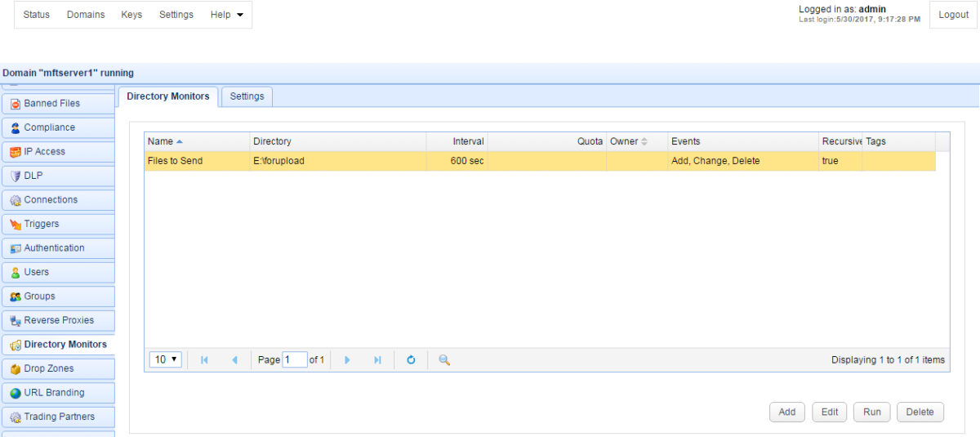Open Trading Partners in sidebar
980x437 pixels.
[58, 417]
